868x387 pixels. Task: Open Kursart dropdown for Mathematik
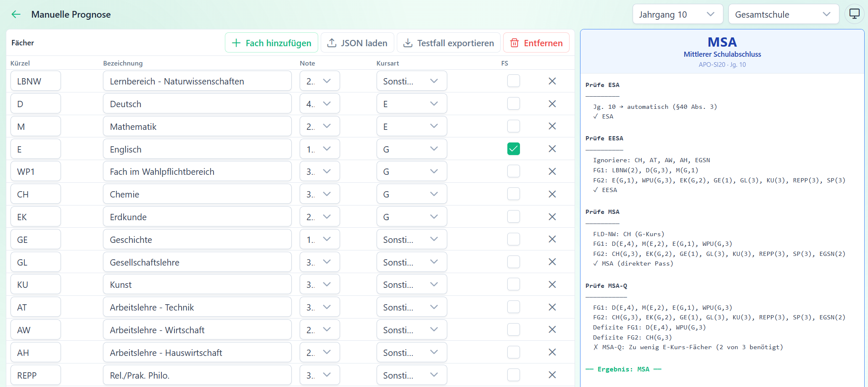point(412,126)
